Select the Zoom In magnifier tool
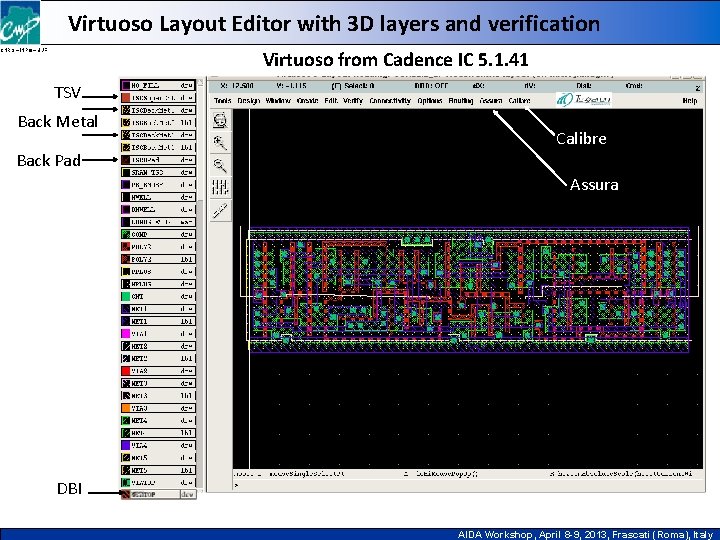This screenshot has width=720, height=540. (x=220, y=143)
